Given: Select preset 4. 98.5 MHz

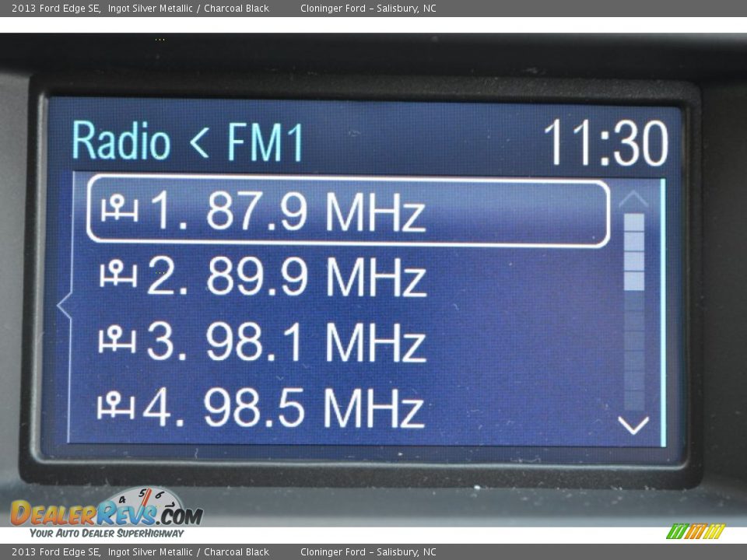Looking at the screenshot, I should coord(261,408).
